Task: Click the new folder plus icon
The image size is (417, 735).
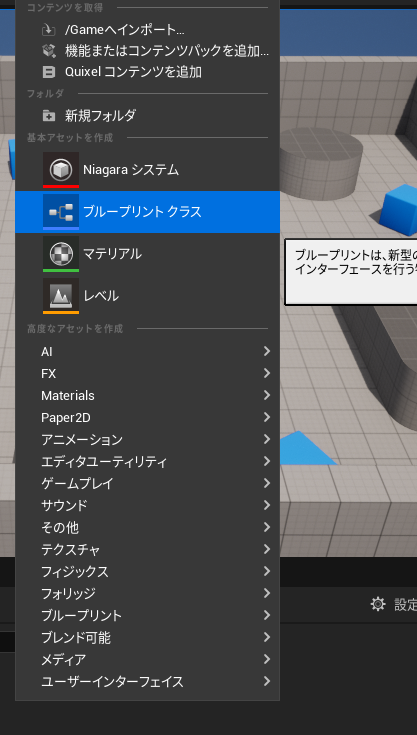Action: click(x=49, y=115)
